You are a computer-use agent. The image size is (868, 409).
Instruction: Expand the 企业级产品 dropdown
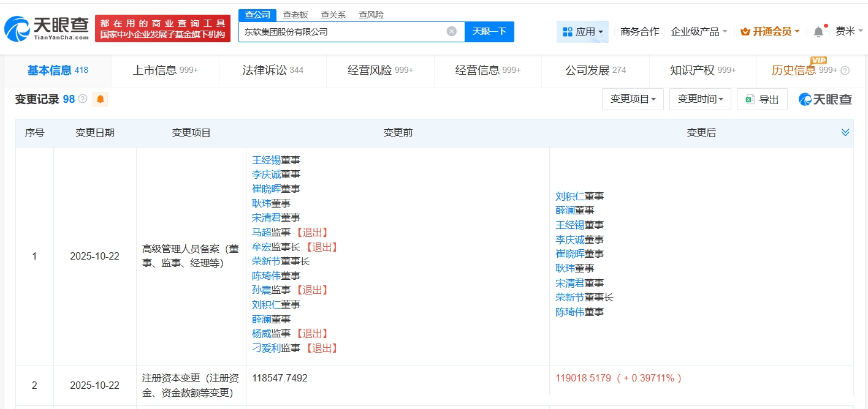click(x=699, y=32)
